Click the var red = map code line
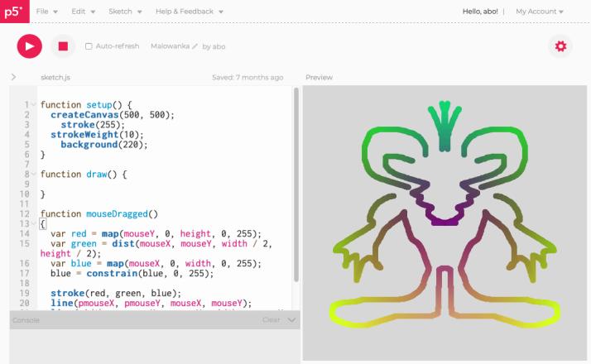This screenshot has height=364, width=591. coord(156,233)
